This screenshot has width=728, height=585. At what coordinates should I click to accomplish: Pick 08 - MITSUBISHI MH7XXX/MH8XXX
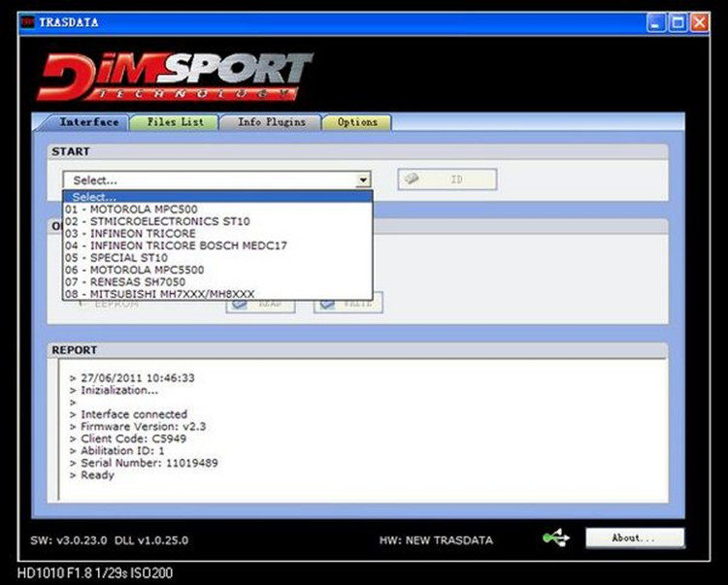pos(217,294)
